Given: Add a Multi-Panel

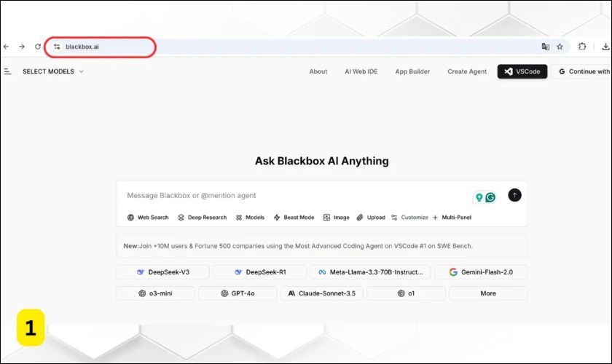Looking at the screenshot, I should click(452, 217).
